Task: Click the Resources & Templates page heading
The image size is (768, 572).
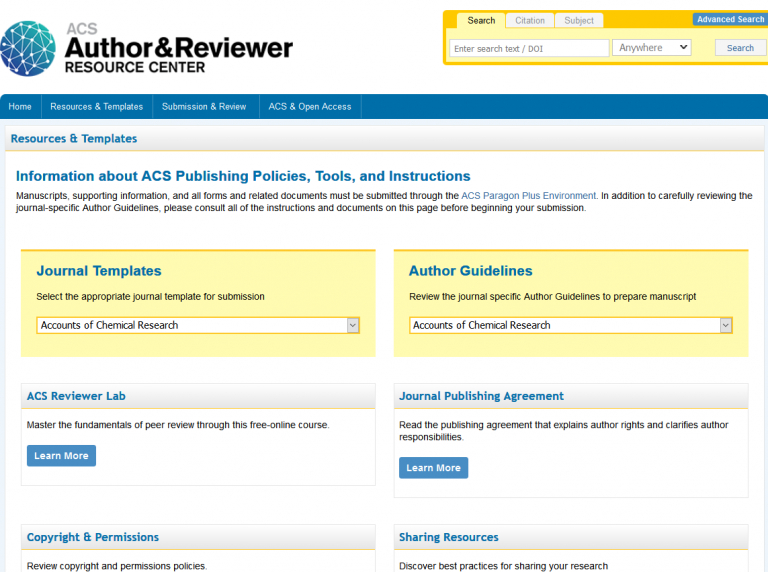Action: click(74, 139)
